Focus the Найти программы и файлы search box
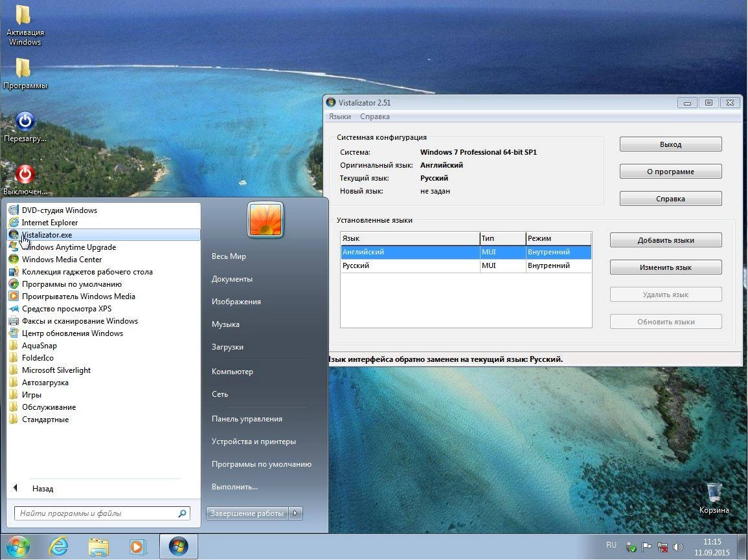 (x=102, y=513)
